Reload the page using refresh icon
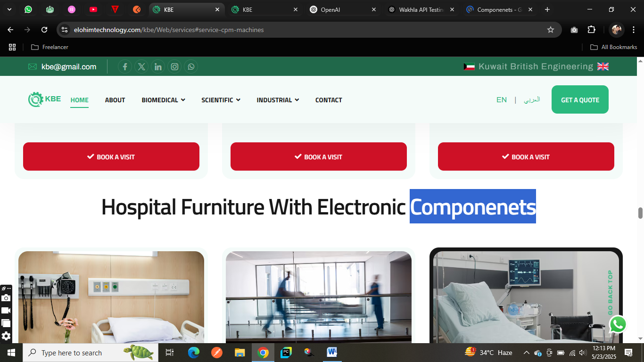Image resolution: width=644 pixels, height=362 pixels. [44, 30]
